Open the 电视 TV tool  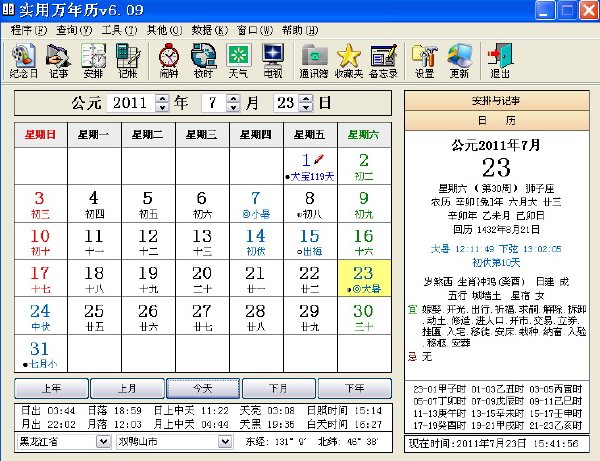(273, 61)
